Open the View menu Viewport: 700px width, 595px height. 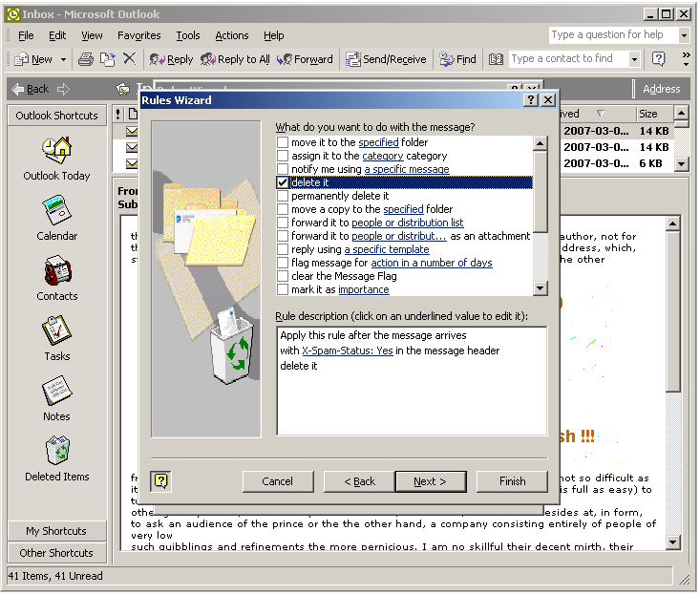point(92,35)
